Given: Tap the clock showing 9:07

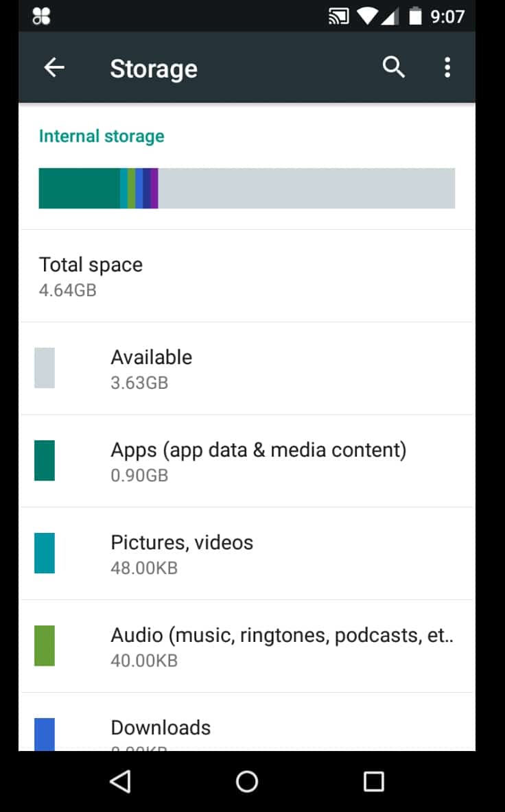Looking at the screenshot, I should point(447,16).
